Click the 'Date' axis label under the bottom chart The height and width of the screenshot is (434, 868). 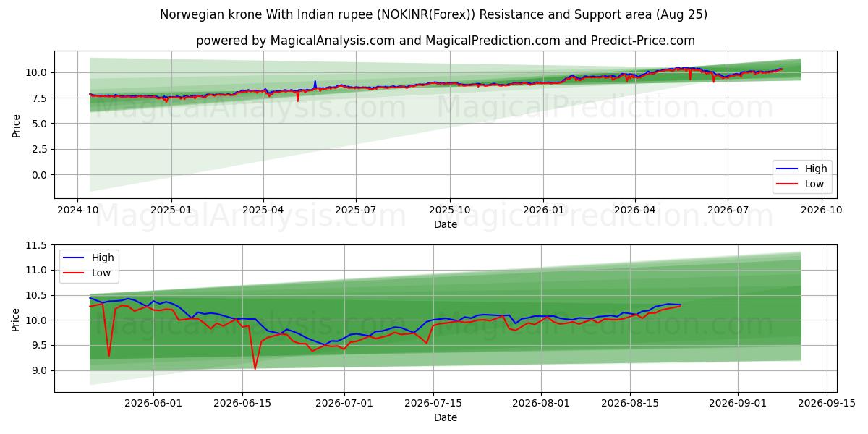[x=445, y=417]
